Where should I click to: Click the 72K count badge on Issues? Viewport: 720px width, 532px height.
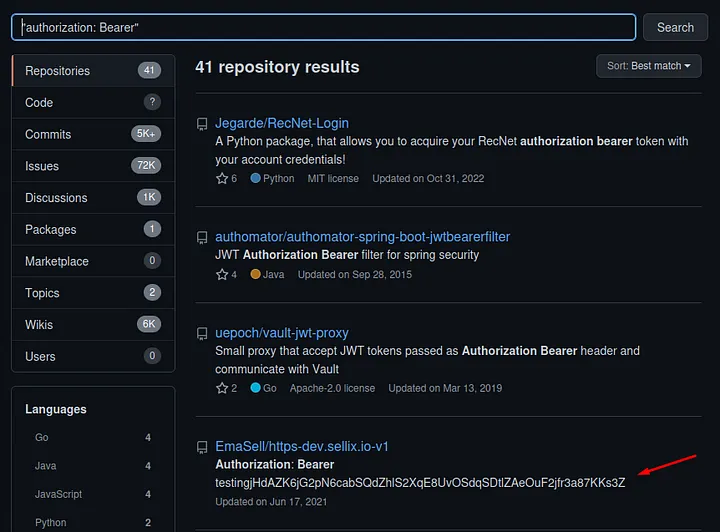146,165
